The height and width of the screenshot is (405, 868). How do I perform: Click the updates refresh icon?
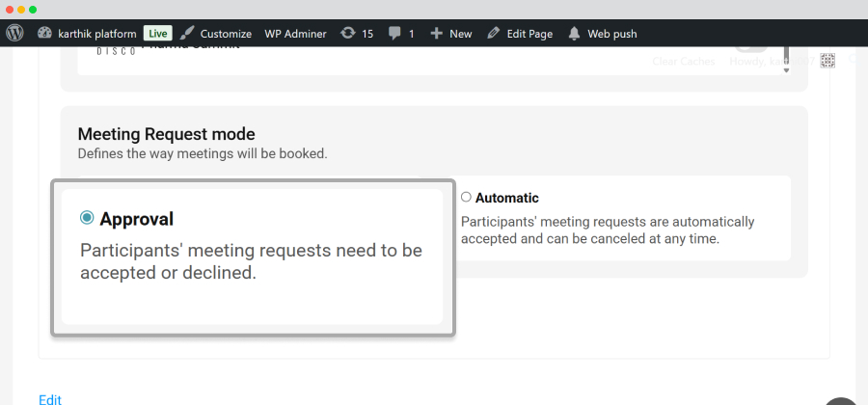pyautogui.click(x=347, y=33)
